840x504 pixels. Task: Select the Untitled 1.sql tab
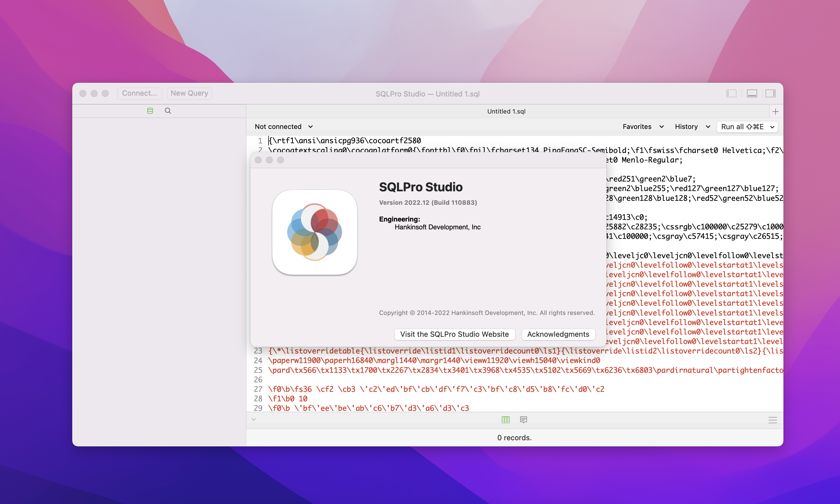tap(506, 111)
